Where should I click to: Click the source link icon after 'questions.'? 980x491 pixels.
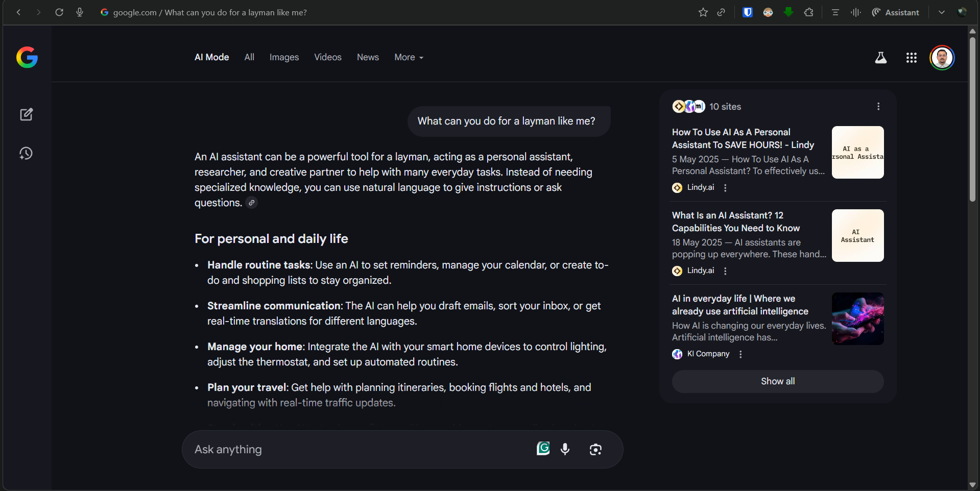click(251, 203)
